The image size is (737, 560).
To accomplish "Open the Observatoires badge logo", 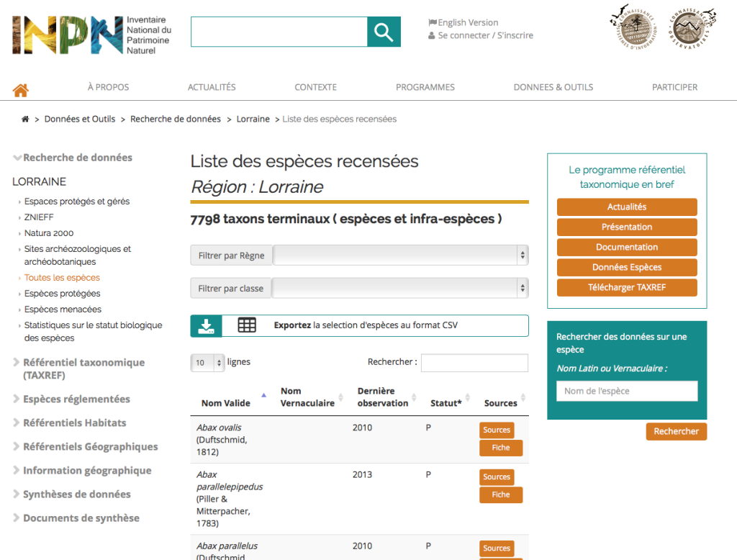I will pos(692,28).
